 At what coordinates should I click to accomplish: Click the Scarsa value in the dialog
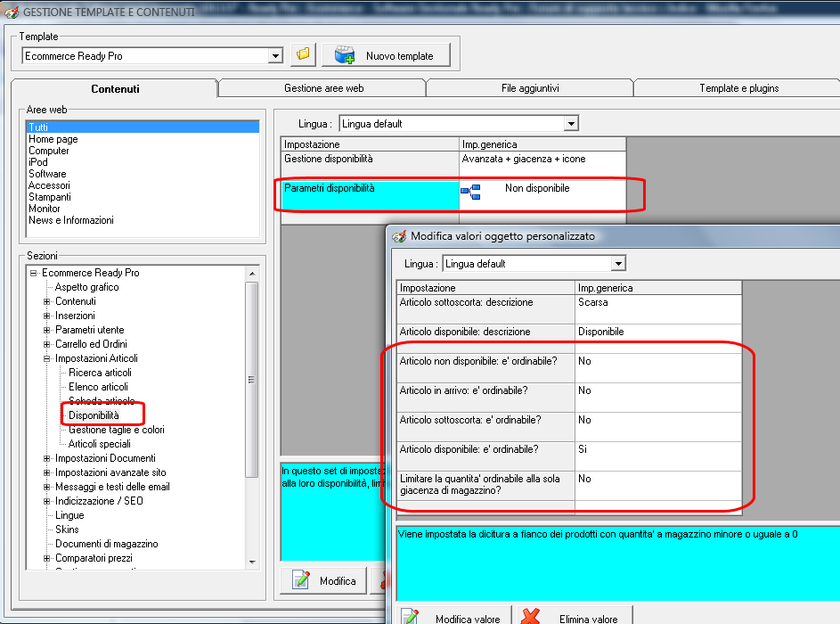[592, 302]
